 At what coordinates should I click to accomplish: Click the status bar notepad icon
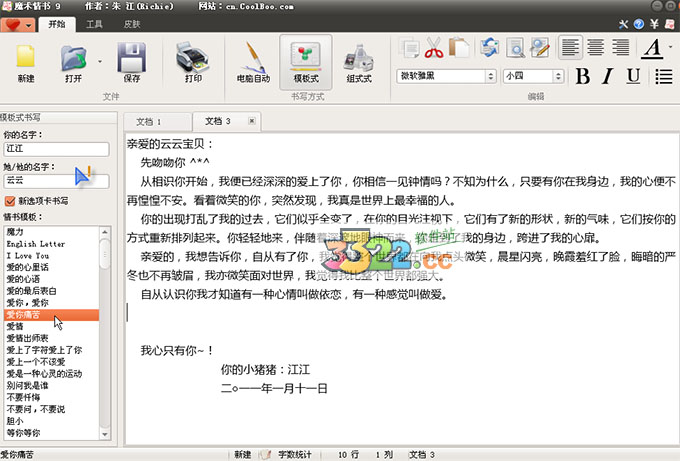[265, 454]
